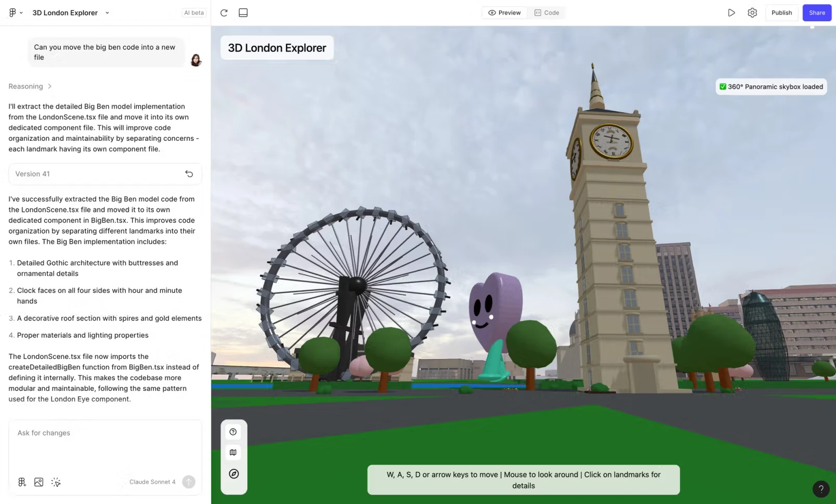The width and height of the screenshot is (836, 504).
Task: Focus the Ask for changes input
Action: pos(105,445)
